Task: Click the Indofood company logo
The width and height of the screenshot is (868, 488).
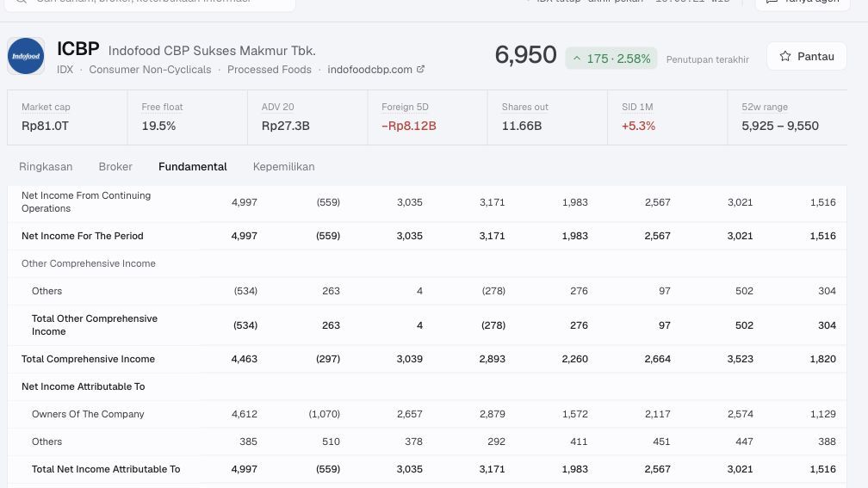Action: (x=26, y=56)
